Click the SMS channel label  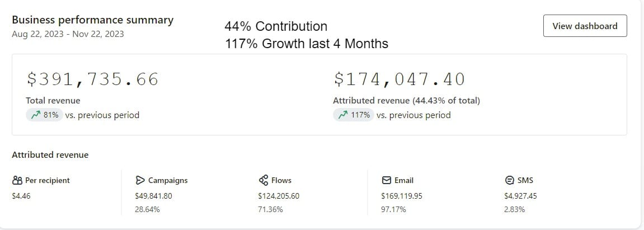coord(526,180)
